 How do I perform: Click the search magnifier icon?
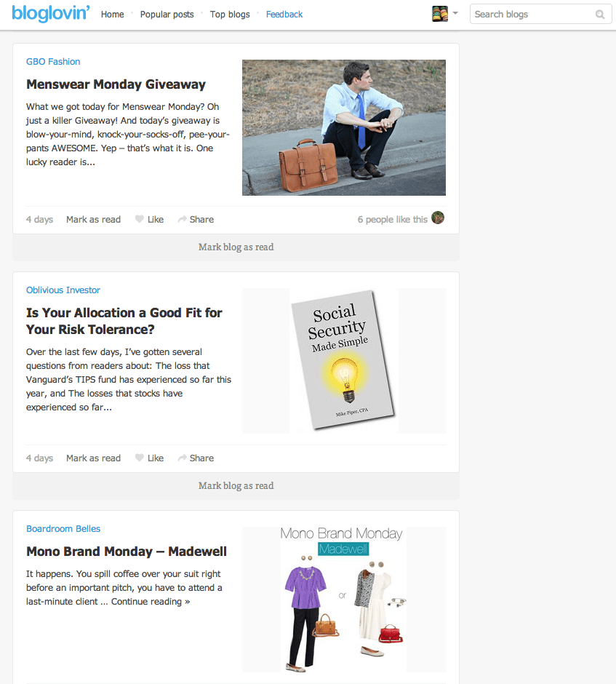tap(600, 15)
